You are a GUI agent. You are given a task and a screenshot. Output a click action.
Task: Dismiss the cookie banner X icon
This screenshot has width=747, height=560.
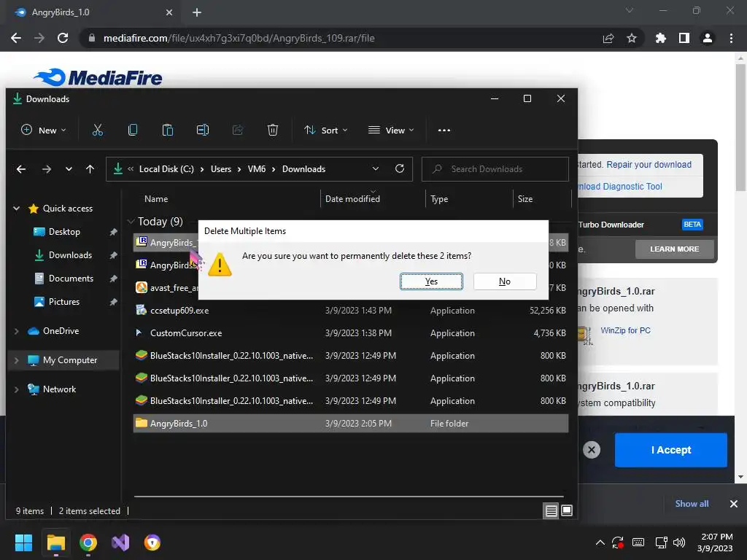[592, 450]
